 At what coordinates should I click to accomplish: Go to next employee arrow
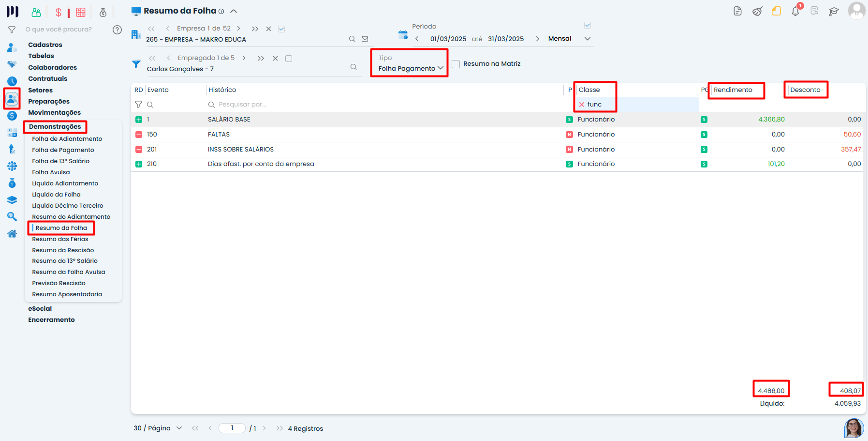(244, 58)
